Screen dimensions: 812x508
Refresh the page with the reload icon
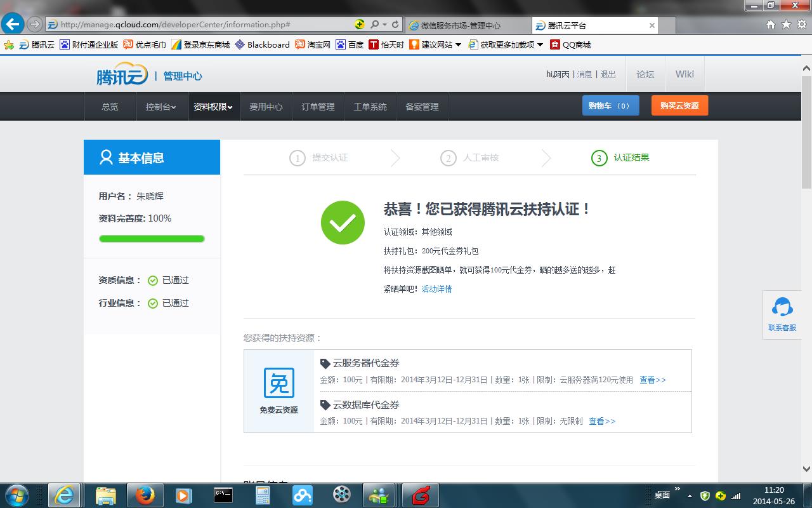[395, 25]
